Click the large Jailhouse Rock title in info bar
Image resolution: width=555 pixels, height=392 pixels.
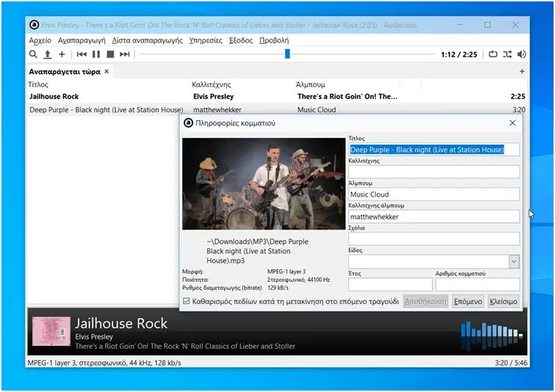pos(121,323)
